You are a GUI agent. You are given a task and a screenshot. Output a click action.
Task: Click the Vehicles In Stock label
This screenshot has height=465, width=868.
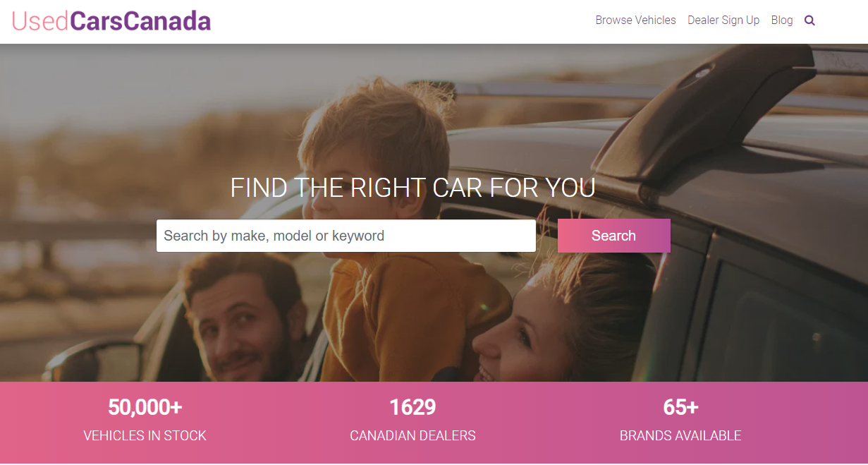click(145, 436)
